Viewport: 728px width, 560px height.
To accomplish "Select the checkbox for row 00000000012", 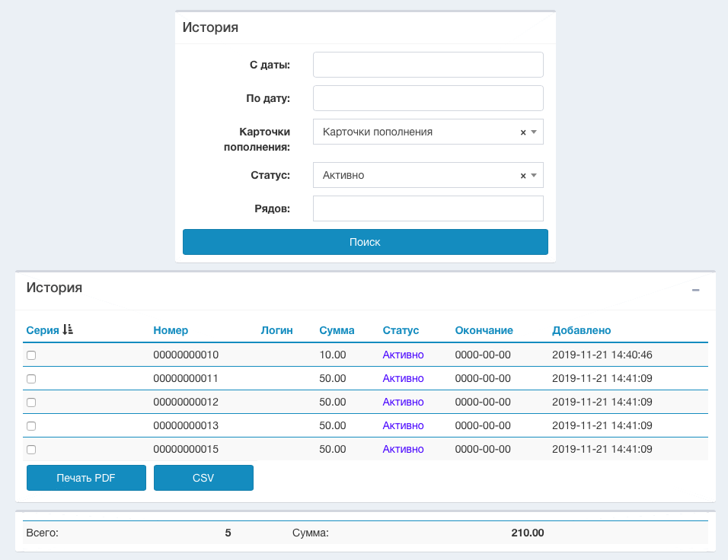I will [31, 402].
